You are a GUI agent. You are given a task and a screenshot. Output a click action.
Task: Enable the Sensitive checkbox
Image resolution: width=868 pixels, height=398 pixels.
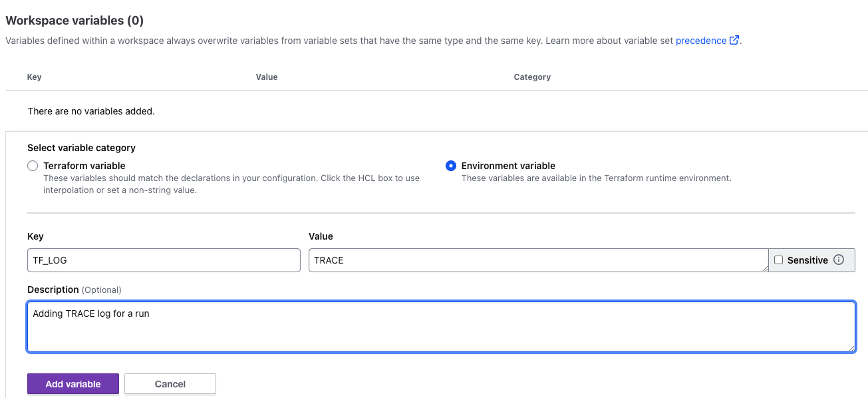[x=779, y=260]
